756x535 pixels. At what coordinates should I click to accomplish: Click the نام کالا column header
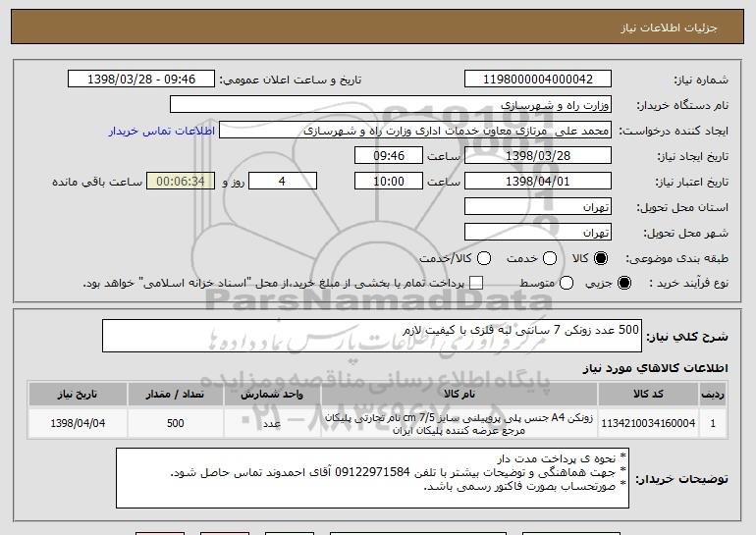pos(459,395)
